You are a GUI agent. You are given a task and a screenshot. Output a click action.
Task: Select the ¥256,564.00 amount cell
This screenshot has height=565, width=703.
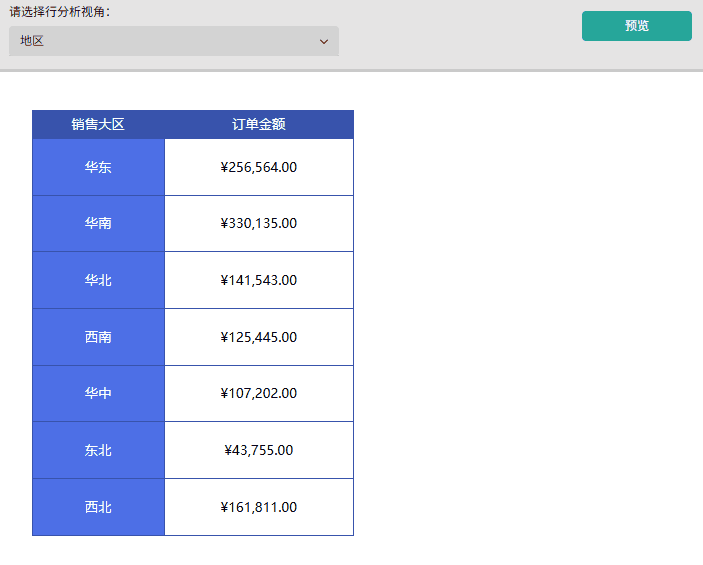point(259,167)
